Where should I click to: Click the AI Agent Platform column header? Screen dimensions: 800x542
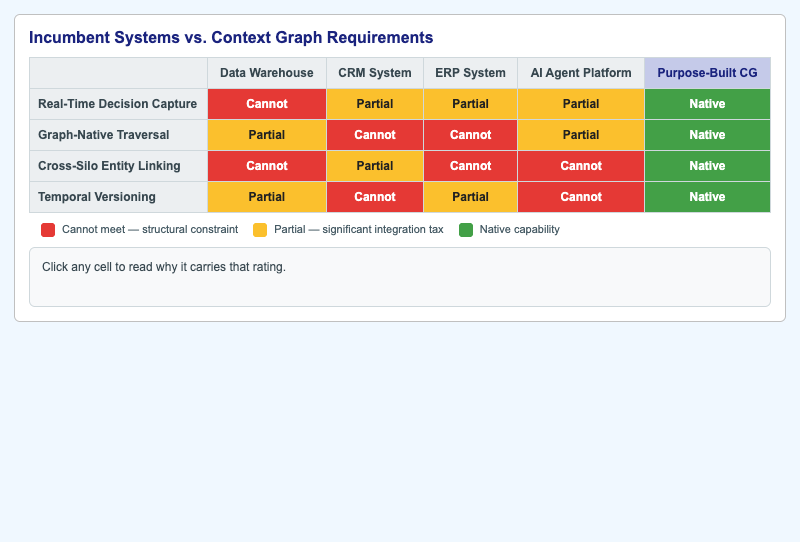tap(581, 73)
